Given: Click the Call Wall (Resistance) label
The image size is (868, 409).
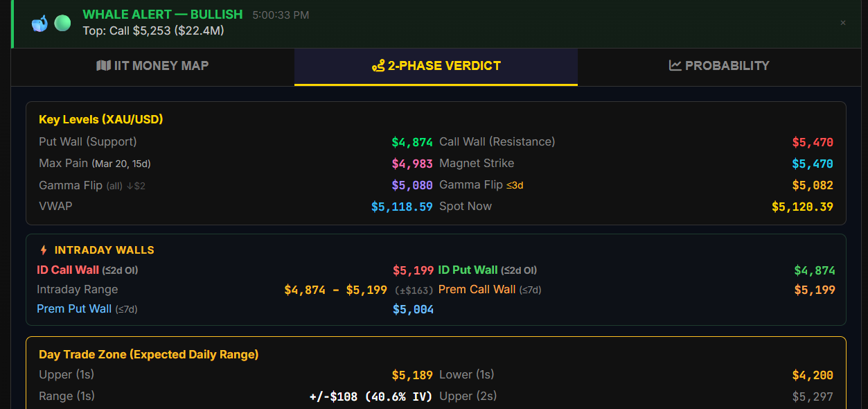Looking at the screenshot, I should [497, 142].
